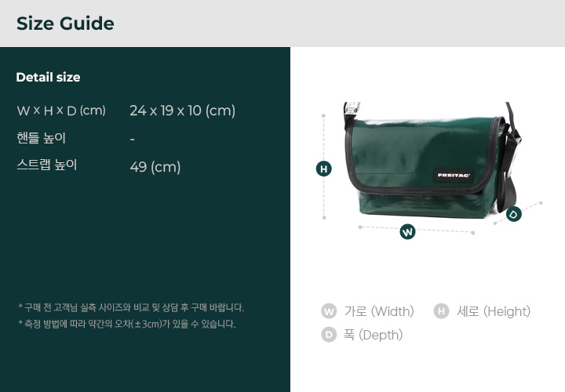Click the gray D legend icon next to 폭 (Depth)
565x392 pixels.
(329, 335)
